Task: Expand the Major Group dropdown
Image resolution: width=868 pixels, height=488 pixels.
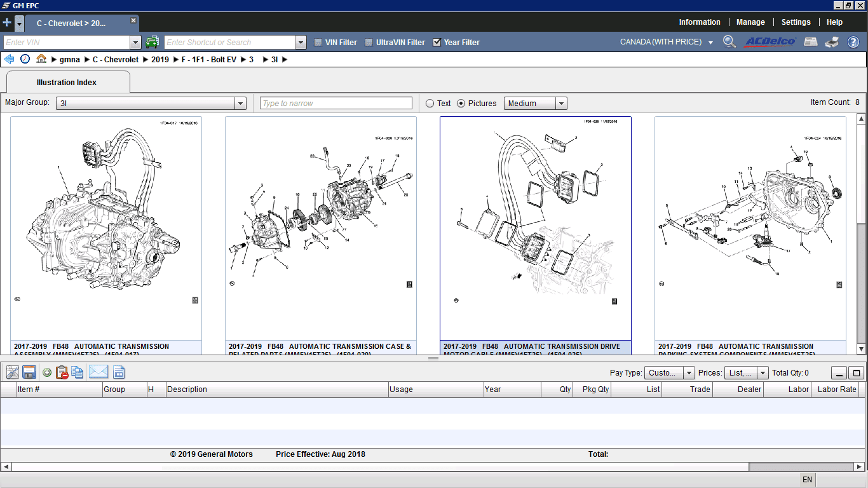Action: tap(240, 104)
